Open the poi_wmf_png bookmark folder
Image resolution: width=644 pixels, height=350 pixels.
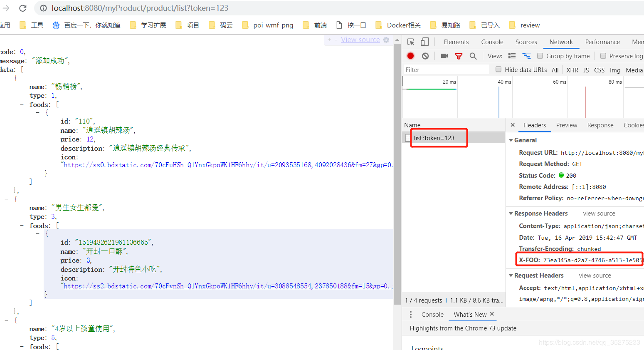pyautogui.click(x=267, y=25)
